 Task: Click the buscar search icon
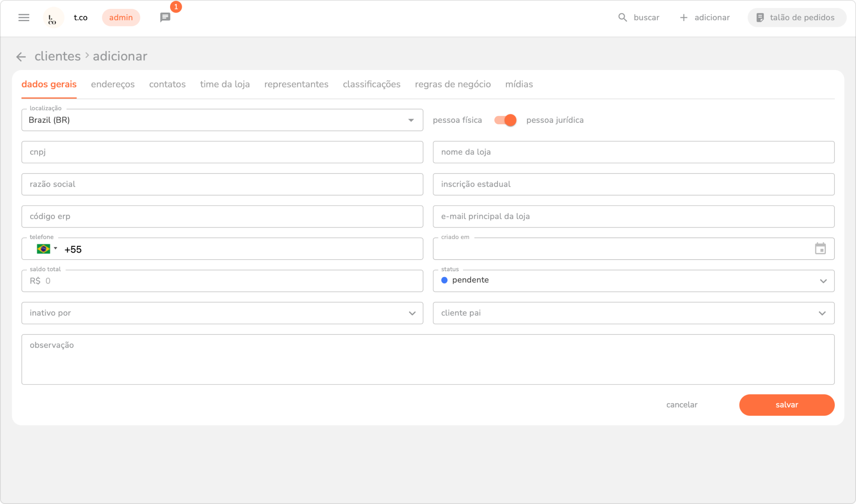click(x=622, y=17)
